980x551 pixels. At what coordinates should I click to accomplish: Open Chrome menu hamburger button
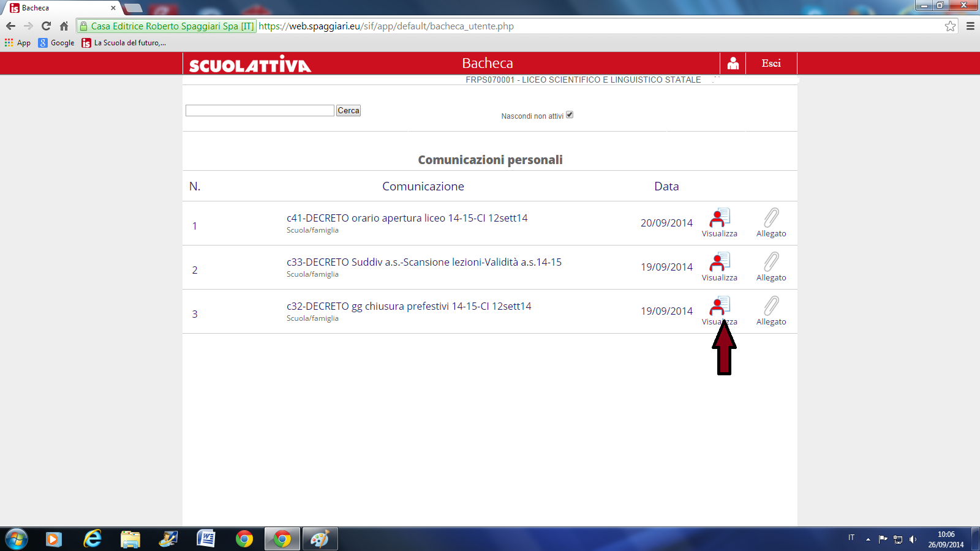(970, 26)
